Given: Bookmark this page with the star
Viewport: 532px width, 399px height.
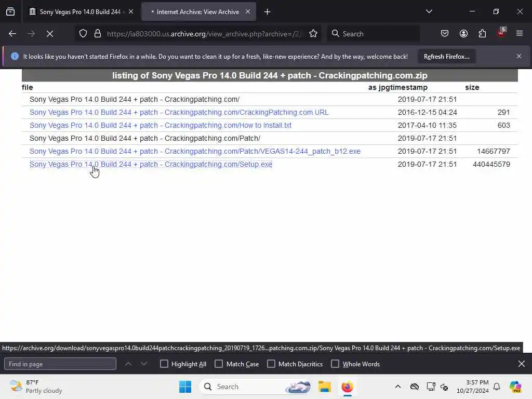Looking at the screenshot, I should pyautogui.click(x=313, y=34).
